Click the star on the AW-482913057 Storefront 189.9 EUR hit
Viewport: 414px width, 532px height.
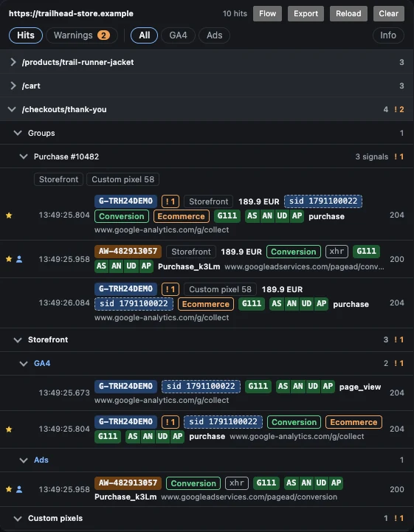9,259
